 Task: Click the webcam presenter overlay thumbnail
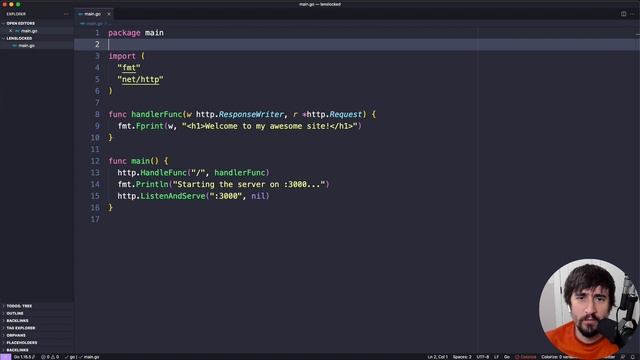click(x=588, y=308)
